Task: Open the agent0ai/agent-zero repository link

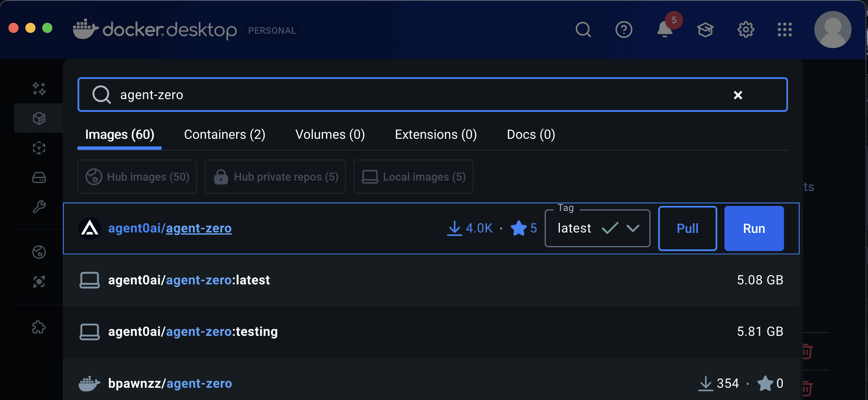Action: point(170,228)
